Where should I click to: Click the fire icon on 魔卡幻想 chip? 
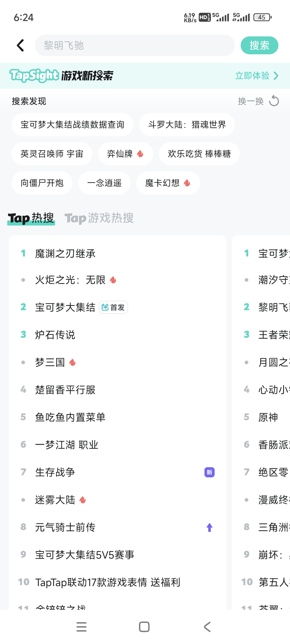187,183
